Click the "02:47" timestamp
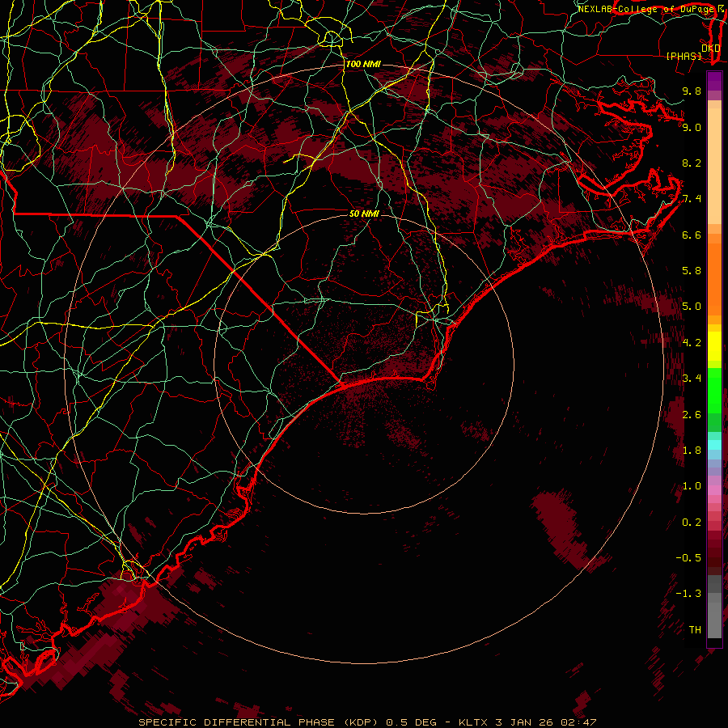The height and width of the screenshot is (728, 728). (x=578, y=722)
